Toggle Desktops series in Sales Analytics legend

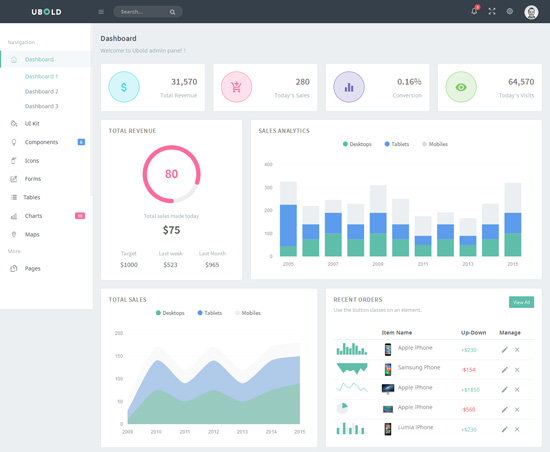pyautogui.click(x=357, y=144)
